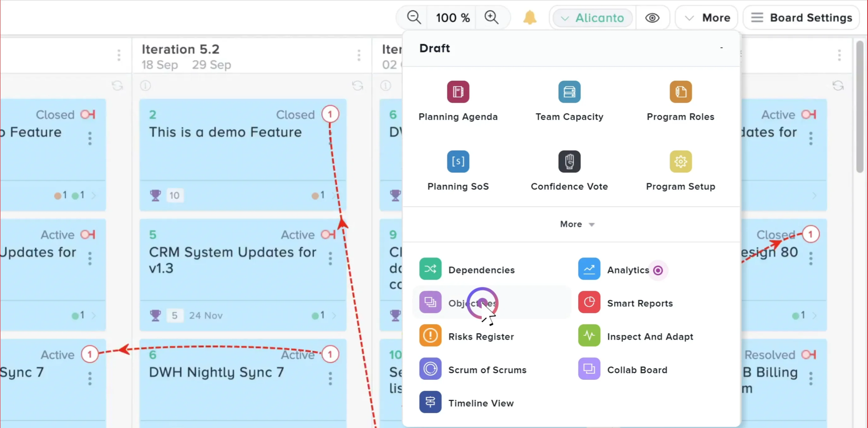Click the zoom in magnifier
This screenshot has height=428, width=868.
[491, 18]
